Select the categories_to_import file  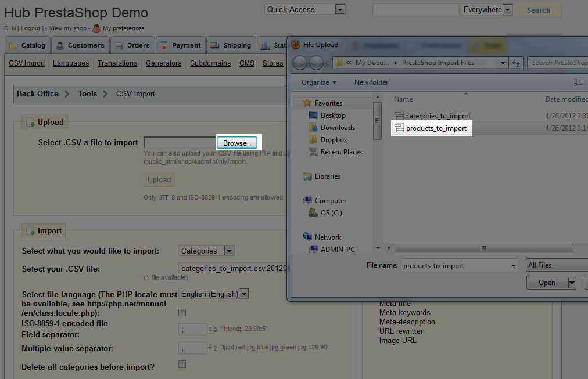click(x=438, y=116)
